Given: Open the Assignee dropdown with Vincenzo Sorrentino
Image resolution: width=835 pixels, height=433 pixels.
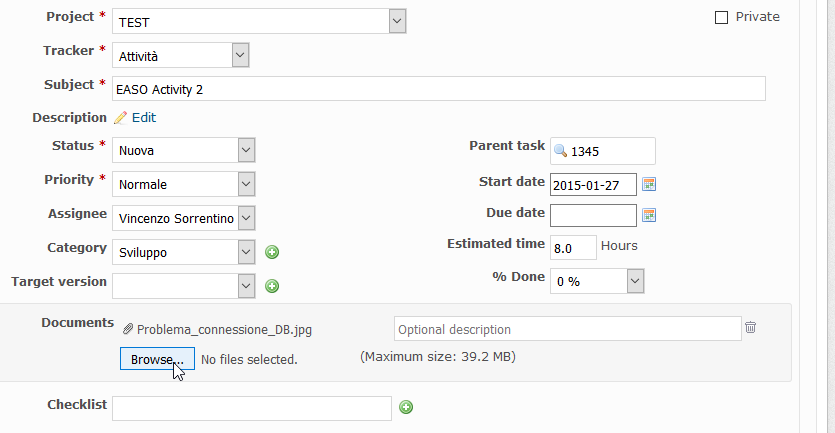Looking at the screenshot, I should [x=184, y=218].
